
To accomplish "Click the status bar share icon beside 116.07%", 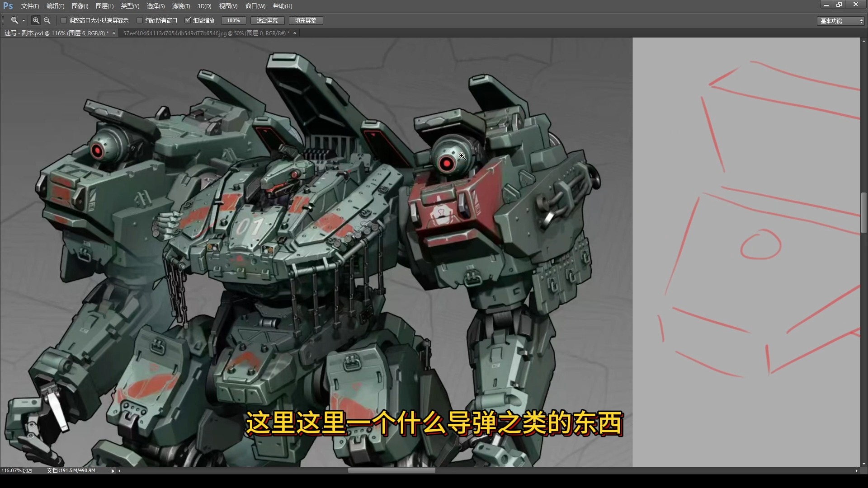I will coord(28,471).
